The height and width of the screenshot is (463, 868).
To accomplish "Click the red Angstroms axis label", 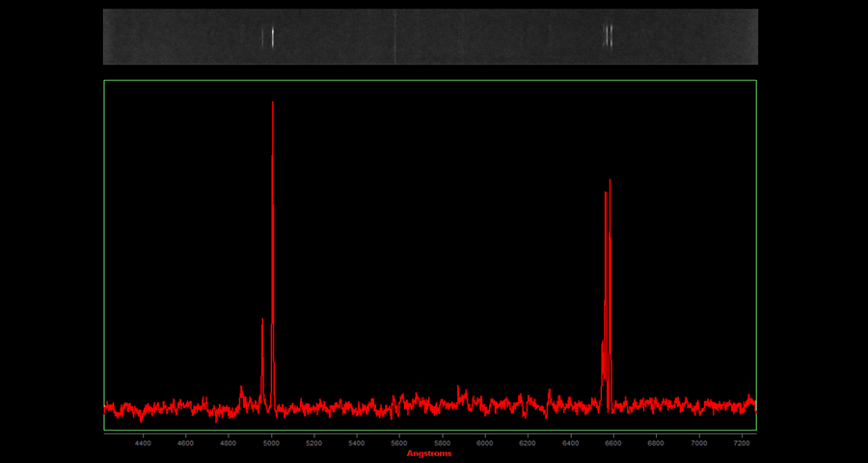I will pos(429,453).
